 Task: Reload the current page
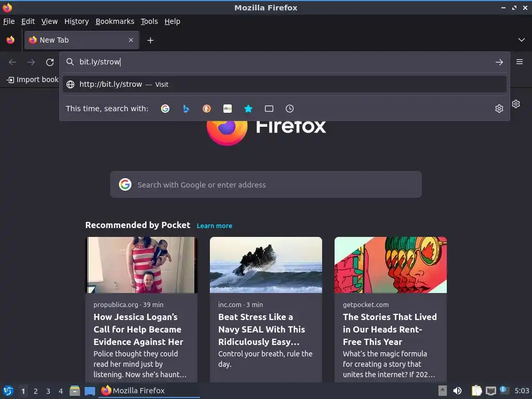click(50, 62)
